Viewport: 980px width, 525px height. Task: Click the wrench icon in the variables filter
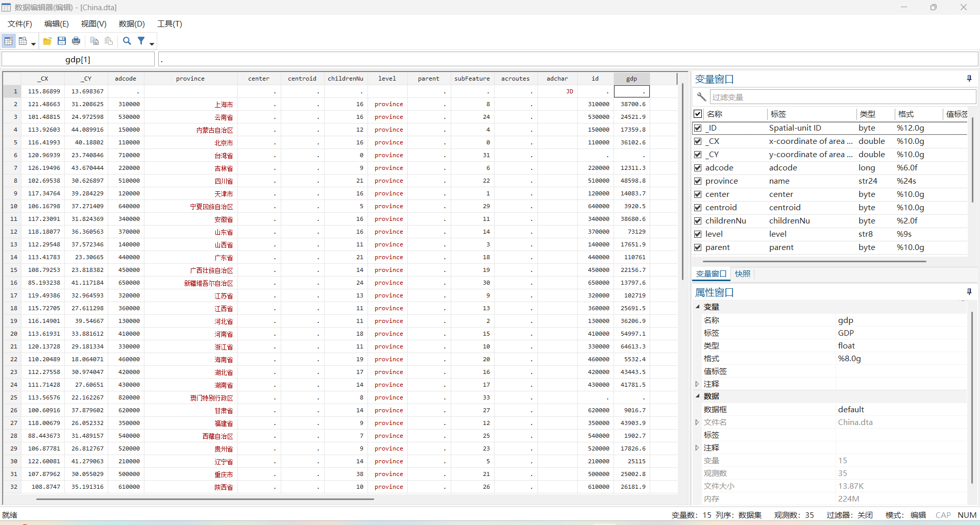(701, 97)
